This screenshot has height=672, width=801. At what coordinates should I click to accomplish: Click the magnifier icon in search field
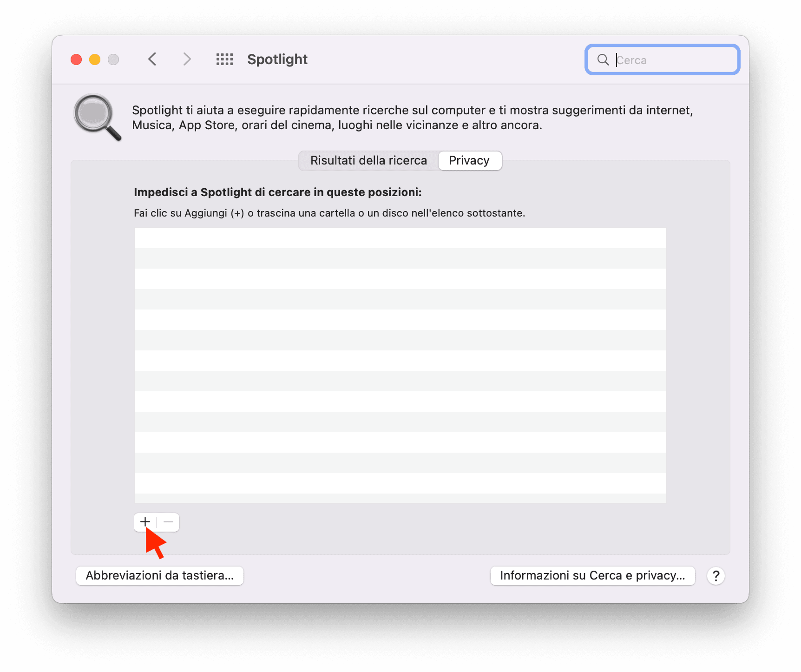click(x=603, y=59)
